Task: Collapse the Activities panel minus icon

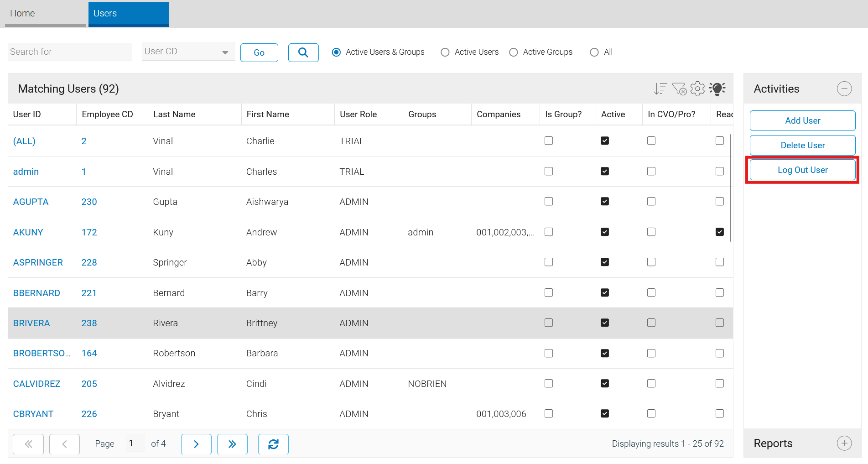Action: coord(844,89)
